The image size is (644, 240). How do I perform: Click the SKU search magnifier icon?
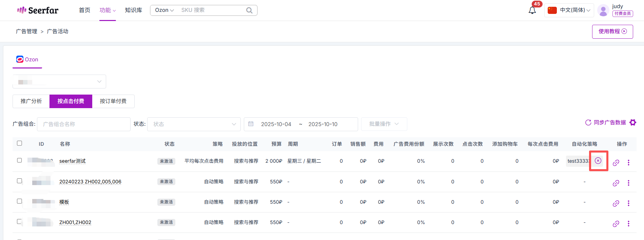(x=249, y=10)
